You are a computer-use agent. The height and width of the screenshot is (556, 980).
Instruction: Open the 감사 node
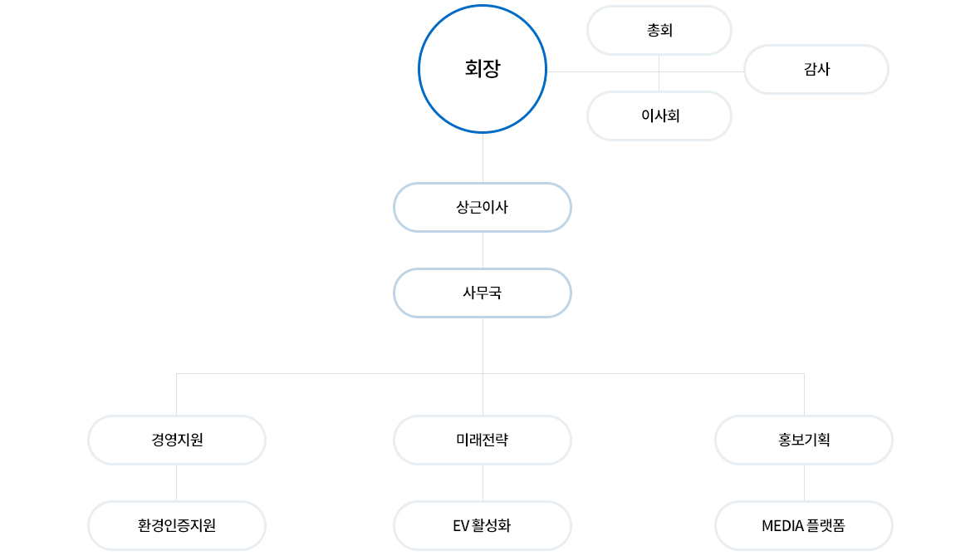(816, 70)
